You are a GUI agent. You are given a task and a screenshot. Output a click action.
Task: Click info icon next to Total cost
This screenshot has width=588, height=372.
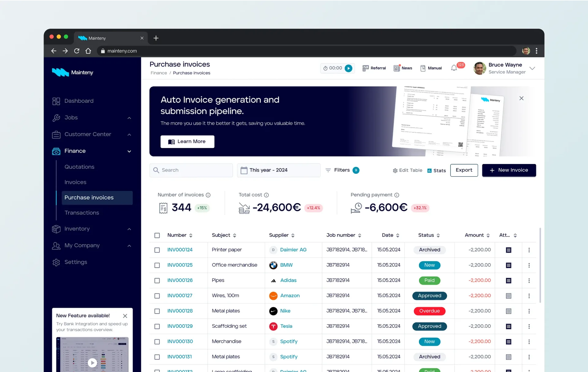pyautogui.click(x=266, y=195)
